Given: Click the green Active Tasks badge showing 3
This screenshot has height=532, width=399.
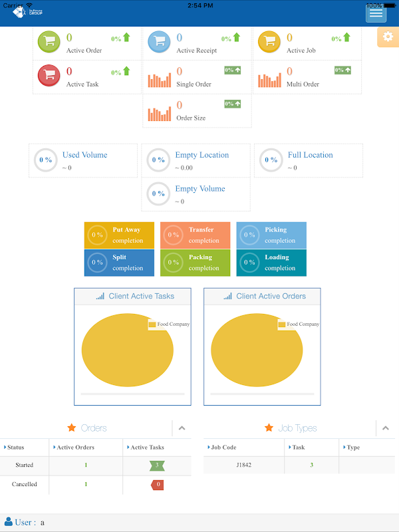Looking at the screenshot, I should point(157,465).
